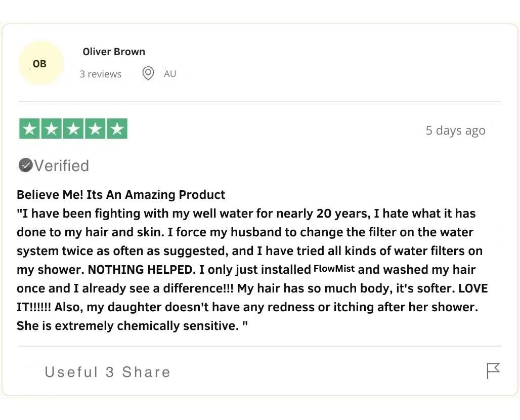Click the 5 days ago timestamp
The height and width of the screenshot is (420, 520).
(455, 130)
